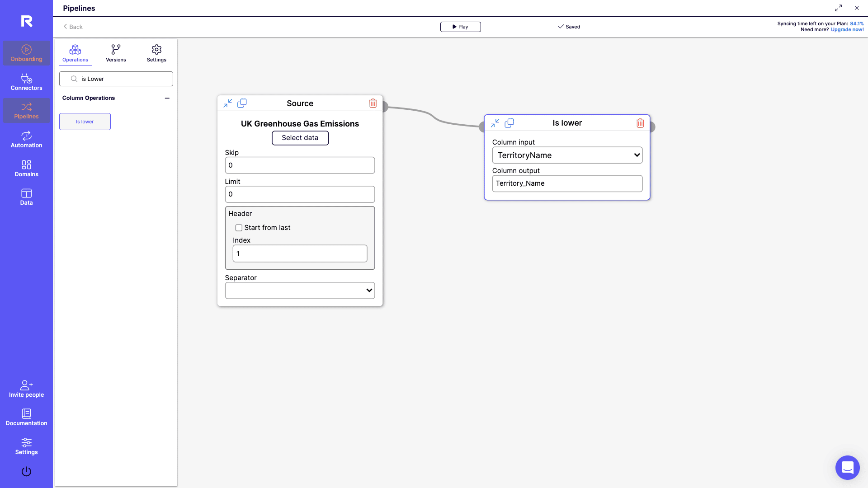Switch to the Versions tab
The height and width of the screenshot is (488, 868).
tap(116, 53)
